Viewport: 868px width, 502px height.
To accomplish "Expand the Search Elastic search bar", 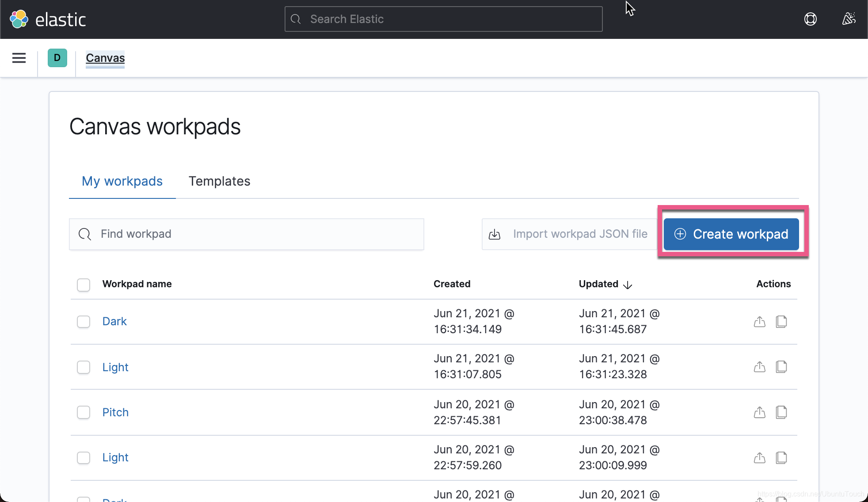I will point(443,19).
